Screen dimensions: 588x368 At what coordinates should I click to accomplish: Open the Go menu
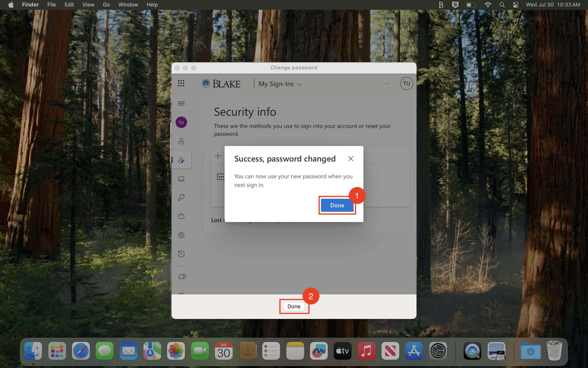click(106, 5)
